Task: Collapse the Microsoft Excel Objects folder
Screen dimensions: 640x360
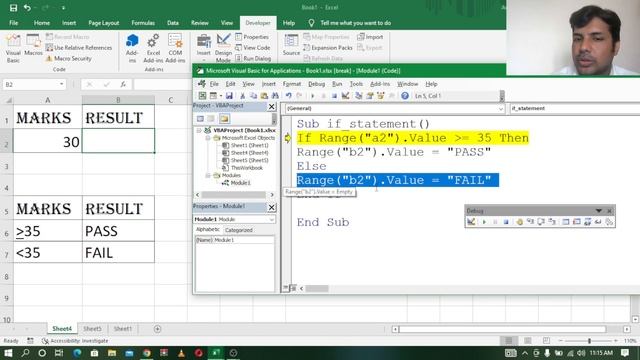Action: (x=208, y=138)
